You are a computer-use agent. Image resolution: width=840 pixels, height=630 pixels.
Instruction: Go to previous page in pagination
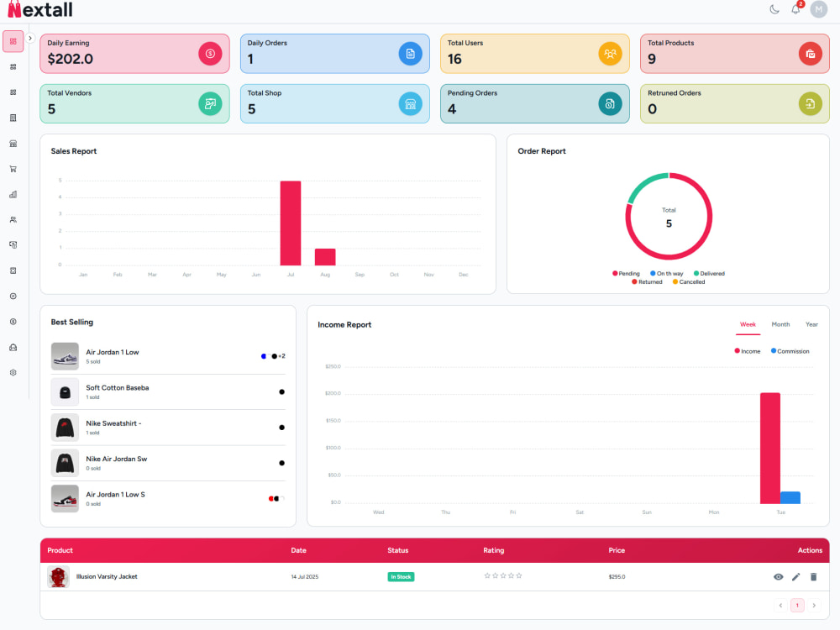780,606
